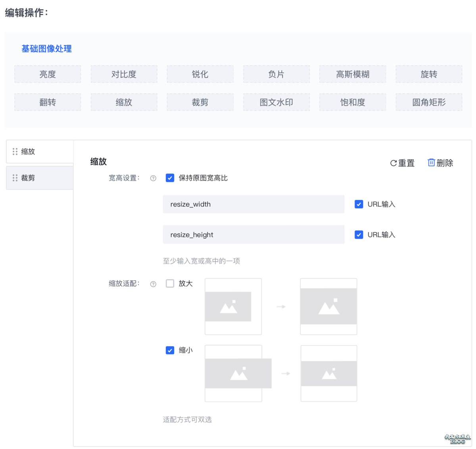Open the help tooltip beside 宽高设置
The image size is (476, 449).
click(153, 178)
